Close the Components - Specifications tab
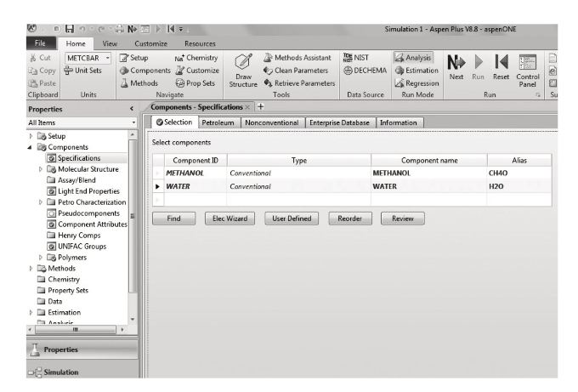This screenshot has width=578, height=392. [247, 107]
